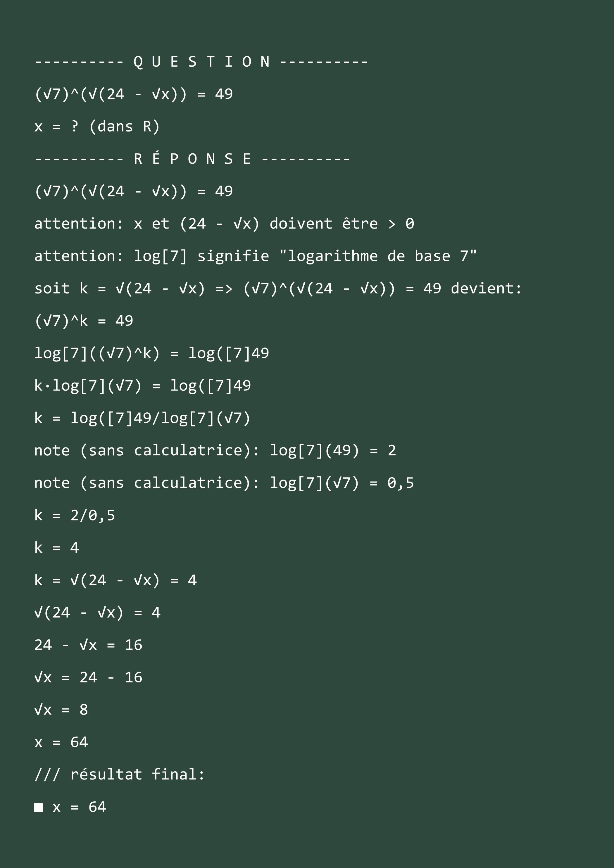
Task: Click the note 'log[7](√7) = 0,5'
Action: pos(224,483)
